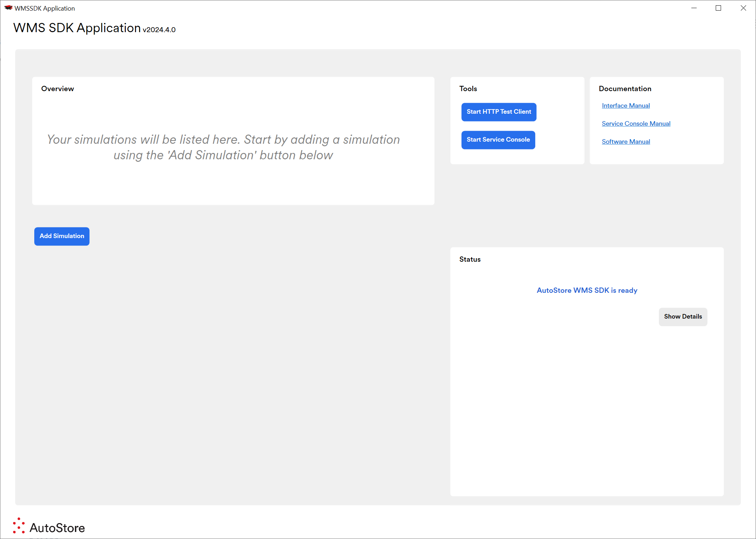
Task: Click the Status panel heading
Action: coord(470,259)
